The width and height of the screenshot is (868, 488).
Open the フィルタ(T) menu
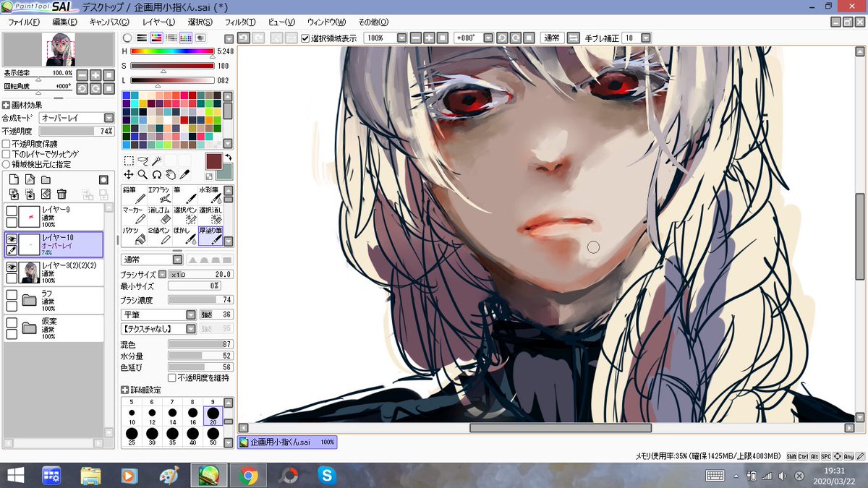(x=241, y=22)
